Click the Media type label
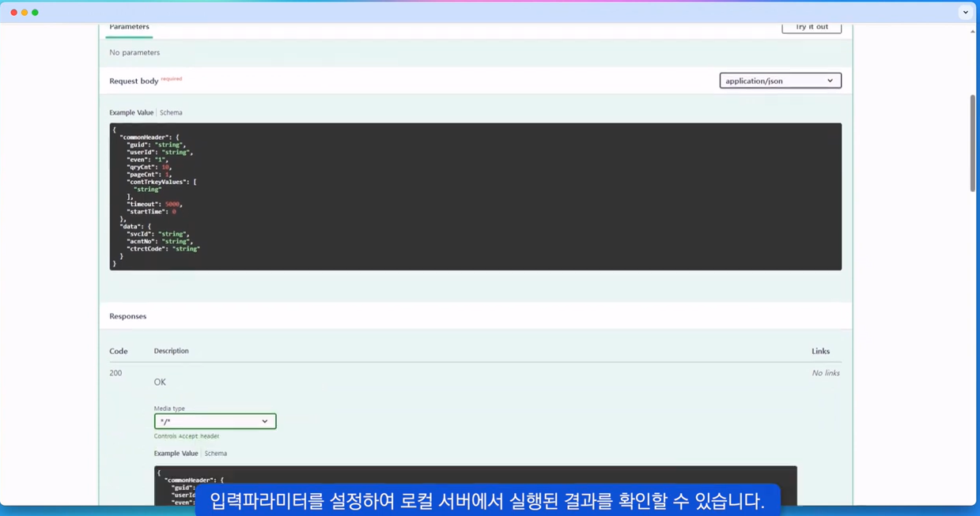The image size is (980, 516). 169,409
